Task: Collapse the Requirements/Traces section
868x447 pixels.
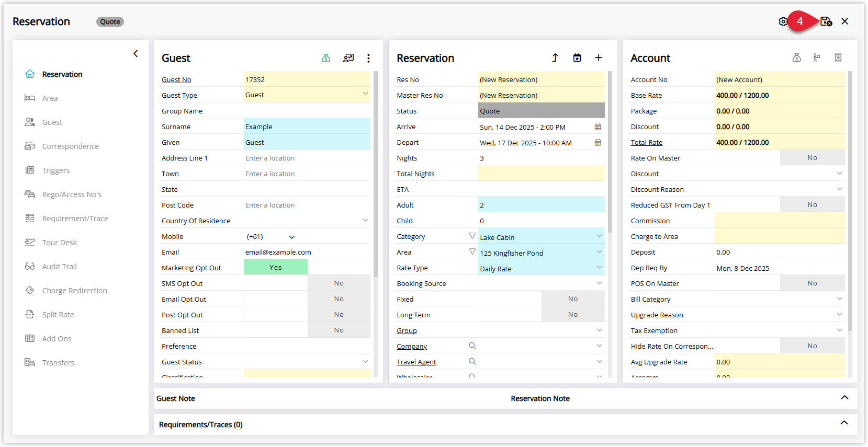Action: coord(844,423)
